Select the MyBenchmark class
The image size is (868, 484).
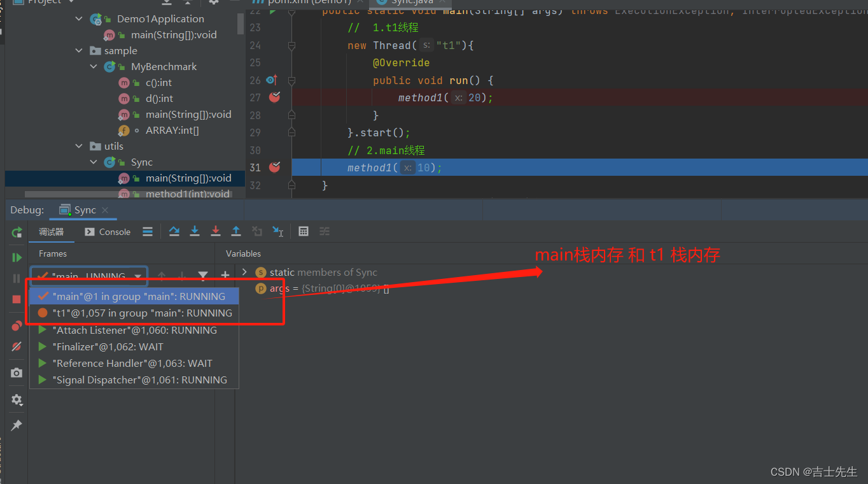(164, 67)
